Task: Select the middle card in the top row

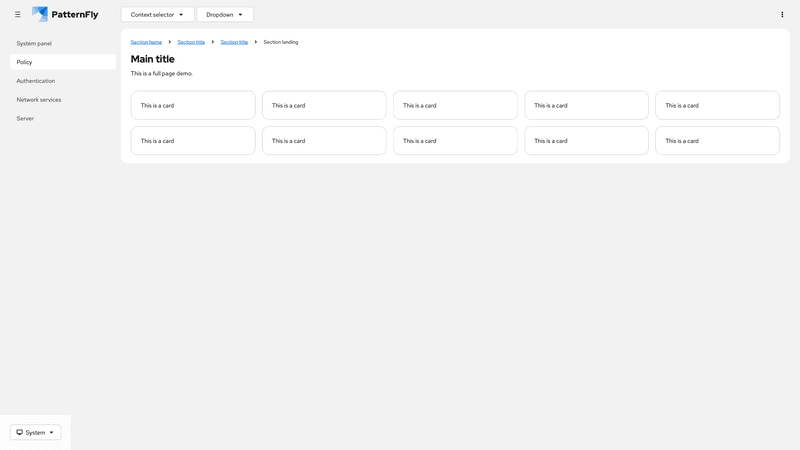Action: point(455,105)
